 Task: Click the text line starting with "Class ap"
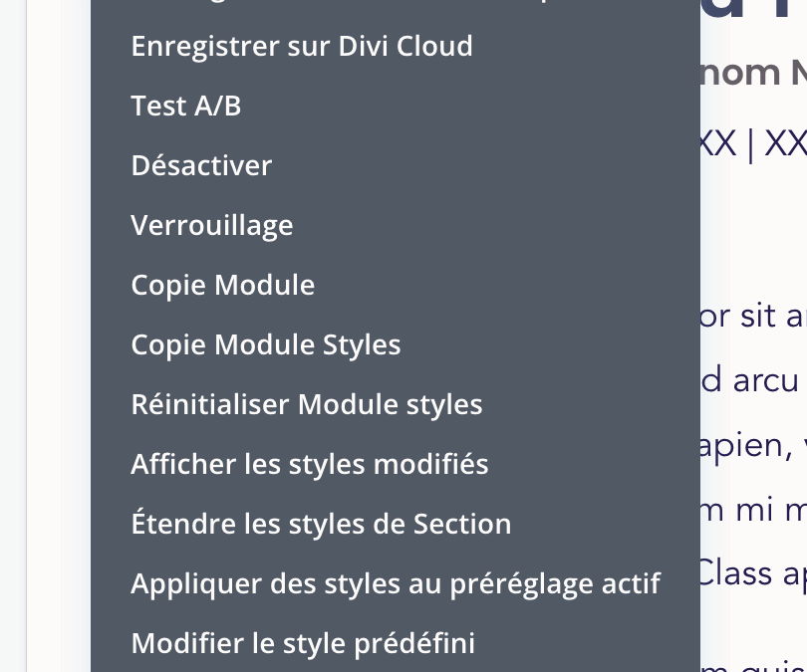coord(754,572)
